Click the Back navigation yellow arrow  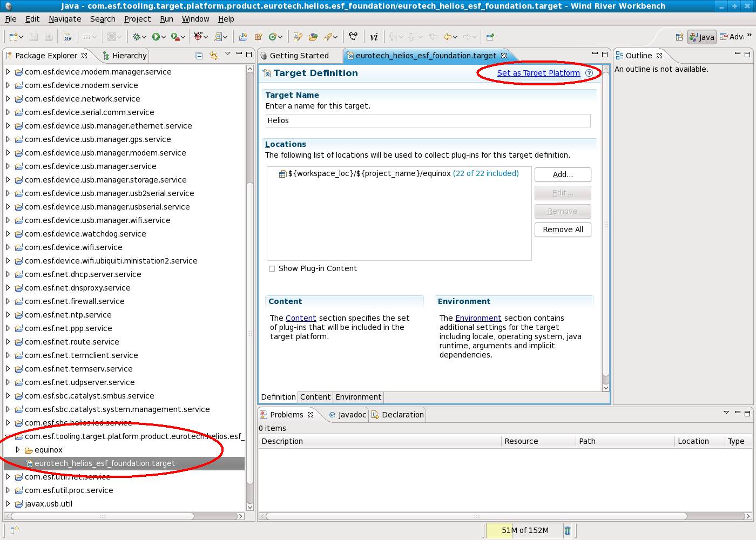pyautogui.click(x=447, y=37)
